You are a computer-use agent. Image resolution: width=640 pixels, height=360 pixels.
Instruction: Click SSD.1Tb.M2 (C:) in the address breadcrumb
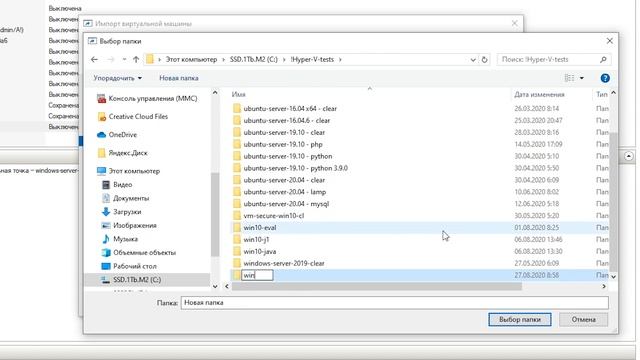253,60
